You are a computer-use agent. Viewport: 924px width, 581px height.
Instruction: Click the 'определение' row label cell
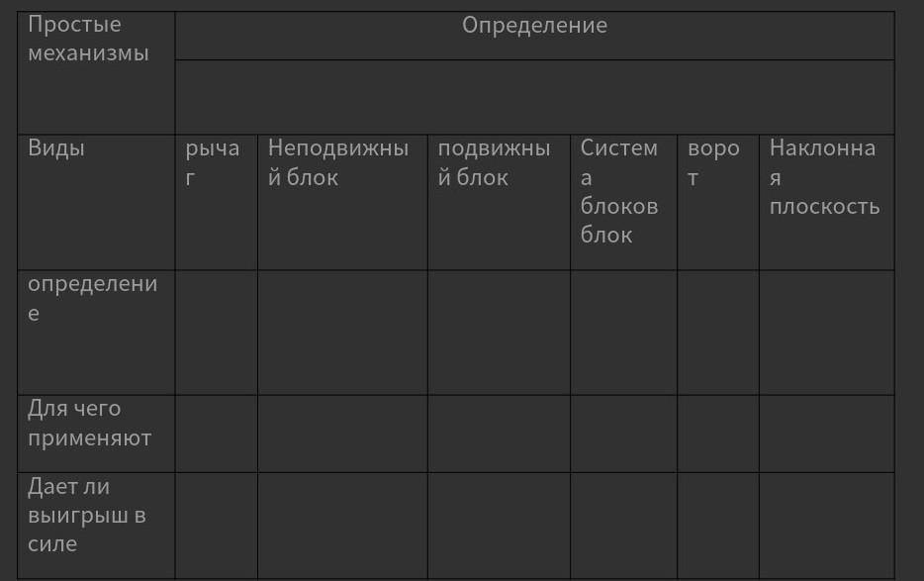coord(96,333)
